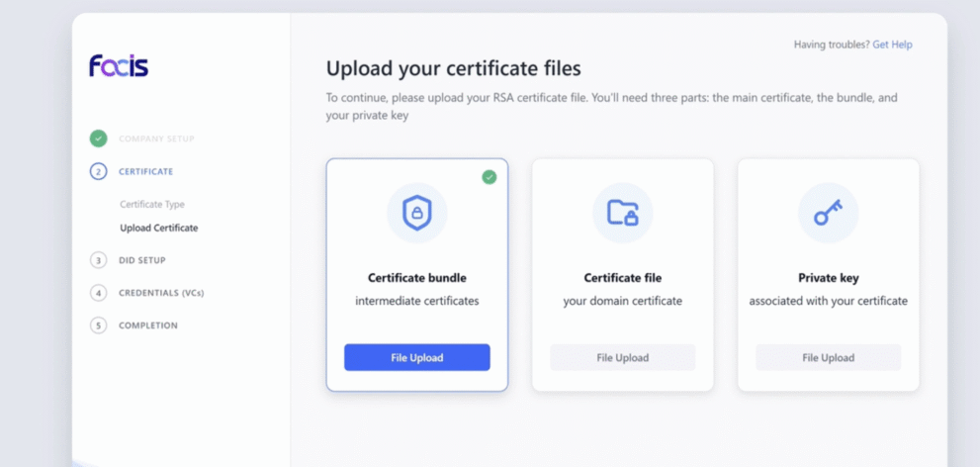This screenshot has height=467, width=980.
Task: Select Upload Certificate sub-step
Action: 158,228
